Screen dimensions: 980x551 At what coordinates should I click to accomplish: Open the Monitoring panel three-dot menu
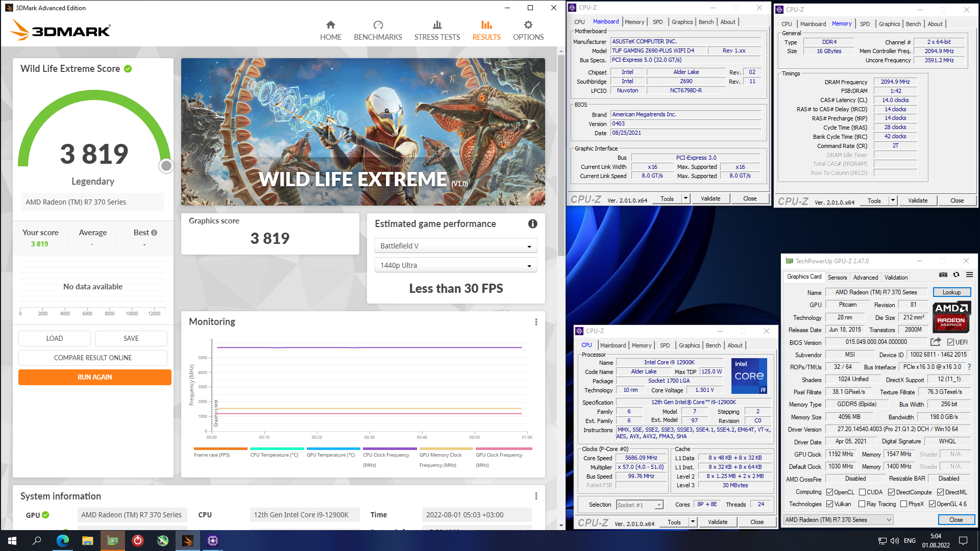tap(536, 322)
